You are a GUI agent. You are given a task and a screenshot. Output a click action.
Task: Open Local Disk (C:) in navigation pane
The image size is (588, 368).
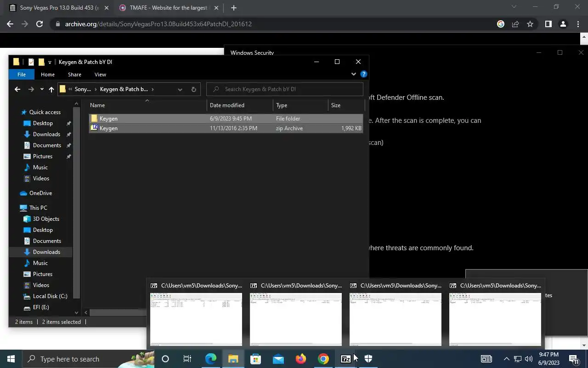coord(50,296)
